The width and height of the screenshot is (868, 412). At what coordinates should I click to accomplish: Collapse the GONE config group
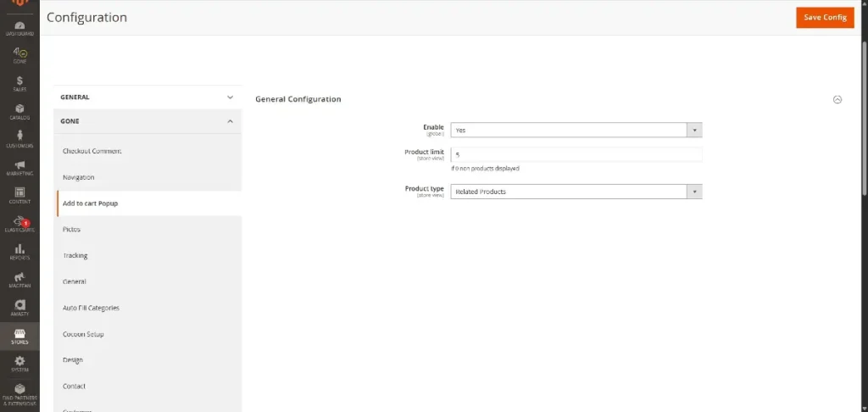(x=147, y=121)
